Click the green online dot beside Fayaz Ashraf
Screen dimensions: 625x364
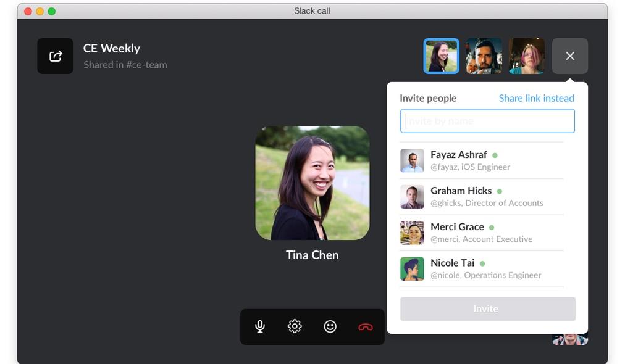coord(493,154)
